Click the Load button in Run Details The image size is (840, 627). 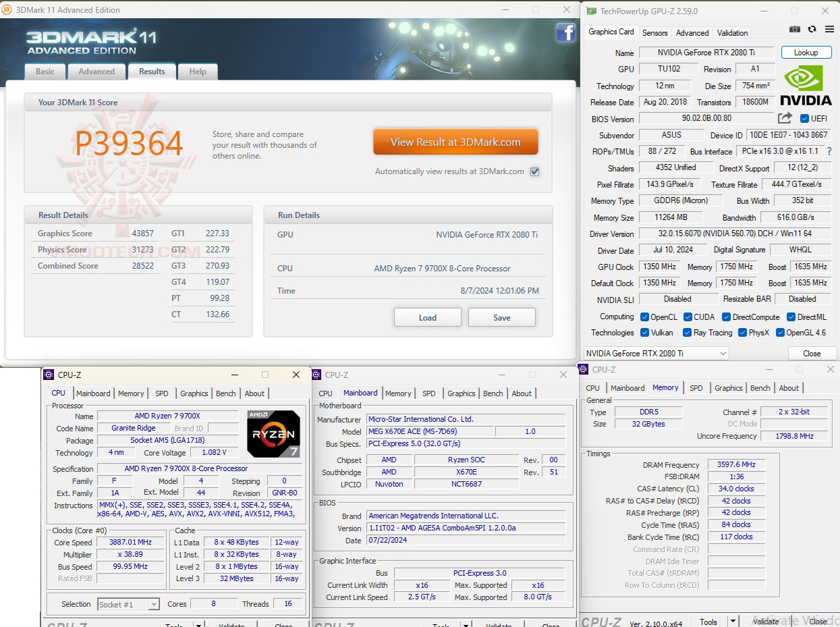pyautogui.click(x=428, y=317)
